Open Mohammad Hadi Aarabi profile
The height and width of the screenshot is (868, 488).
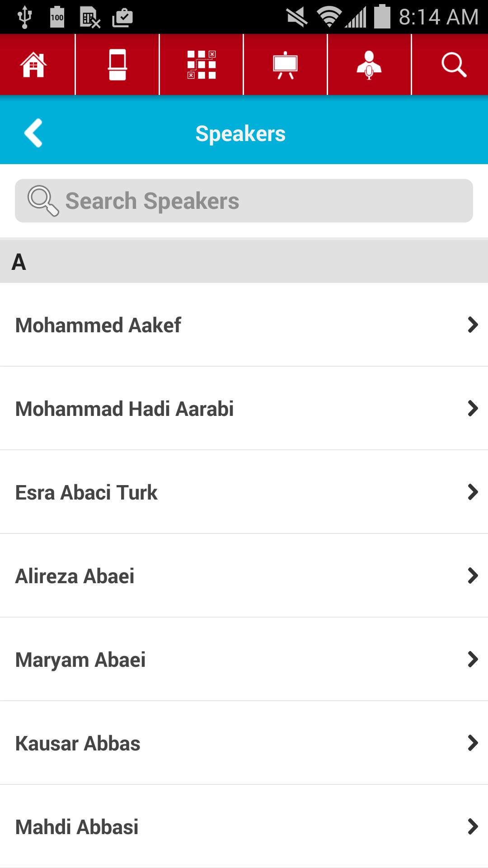pyautogui.click(x=124, y=409)
